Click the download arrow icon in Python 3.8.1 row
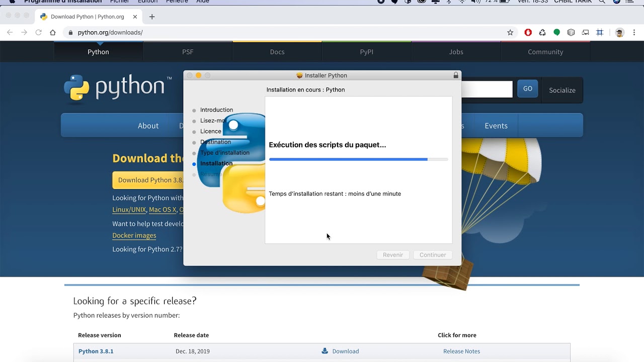The width and height of the screenshot is (644, 362). (325, 351)
